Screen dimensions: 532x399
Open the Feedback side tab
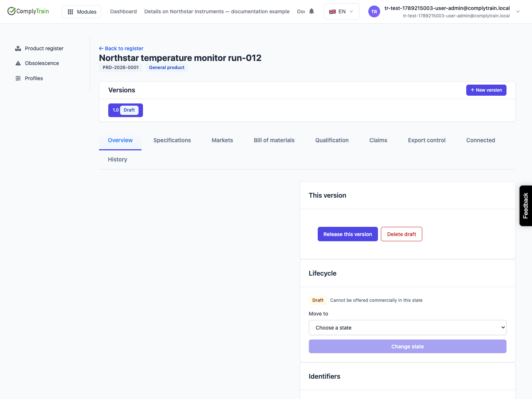tap(526, 206)
